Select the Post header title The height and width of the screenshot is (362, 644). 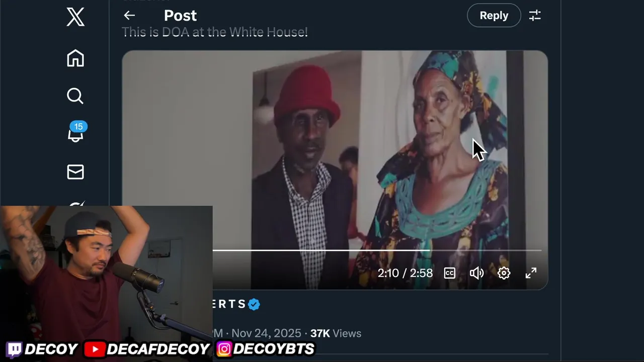[x=180, y=16]
